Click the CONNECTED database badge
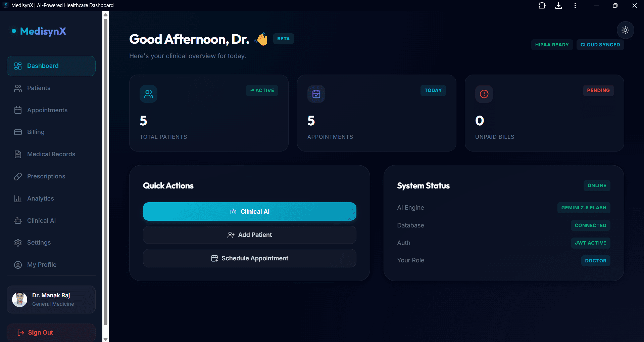The image size is (644, 342). (x=590, y=225)
